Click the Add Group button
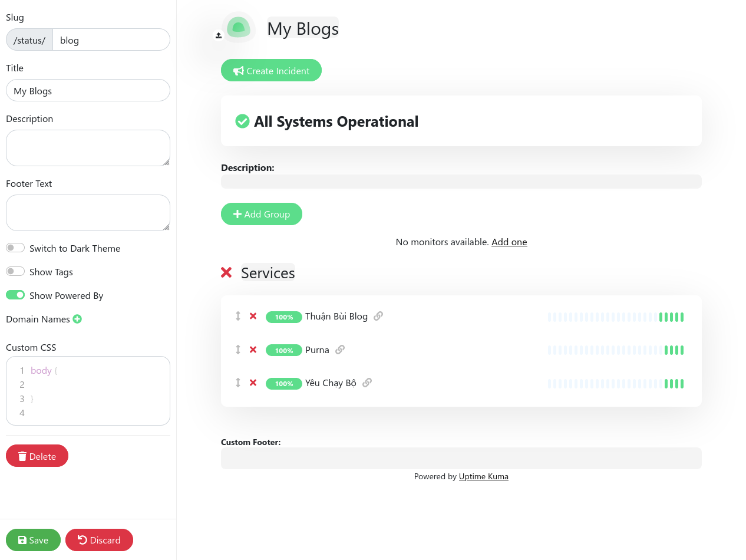Screen dimensions: 746x560 click(262, 214)
